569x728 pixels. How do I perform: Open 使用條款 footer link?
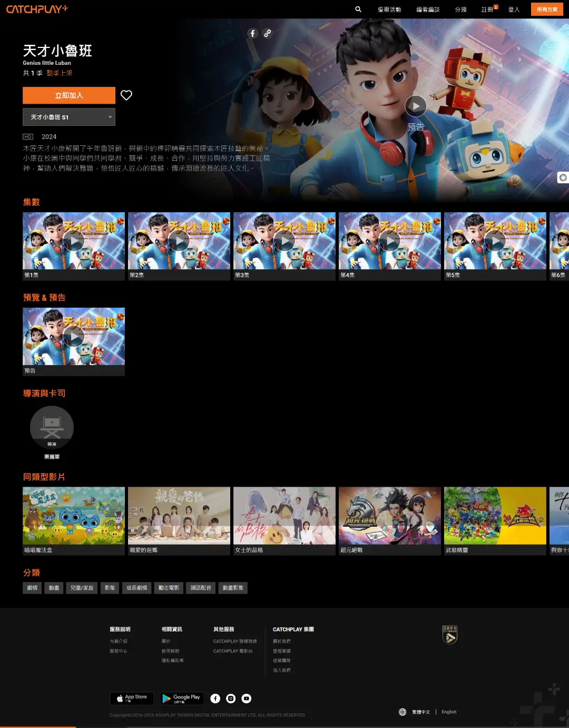click(x=170, y=651)
